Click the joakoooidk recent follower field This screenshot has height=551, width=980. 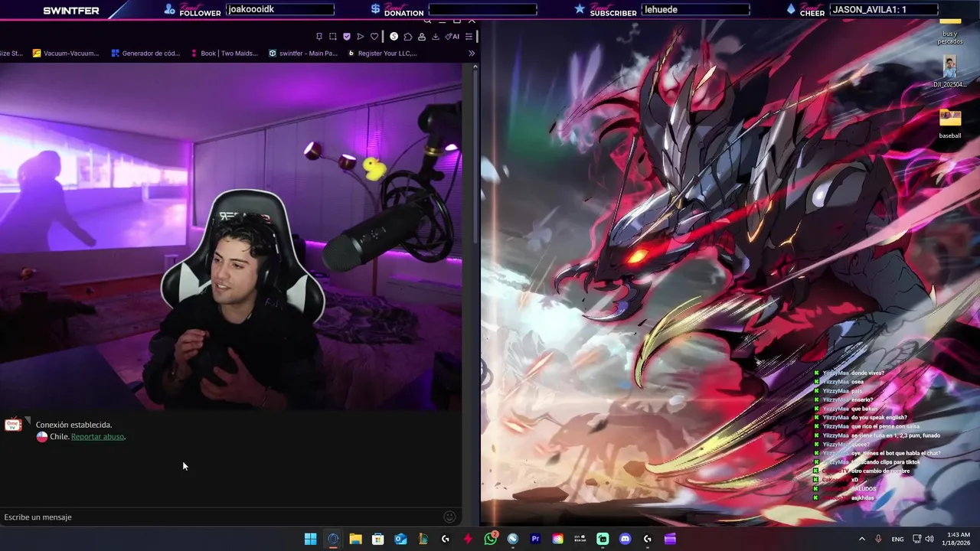(280, 9)
